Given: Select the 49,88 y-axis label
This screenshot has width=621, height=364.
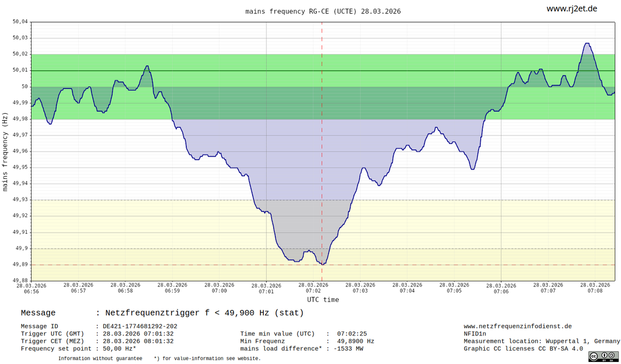Looking at the screenshot, I should click(20, 280).
